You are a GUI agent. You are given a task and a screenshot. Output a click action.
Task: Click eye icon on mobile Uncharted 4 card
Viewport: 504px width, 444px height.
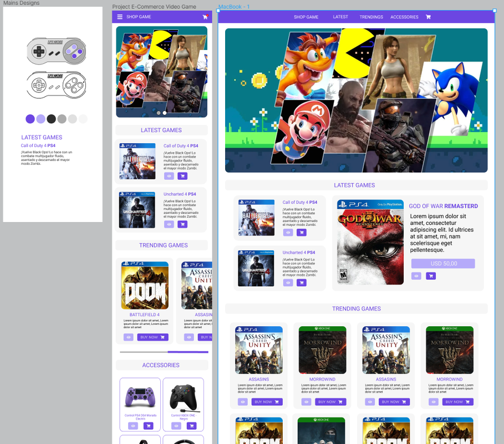click(x=169, y=224)
